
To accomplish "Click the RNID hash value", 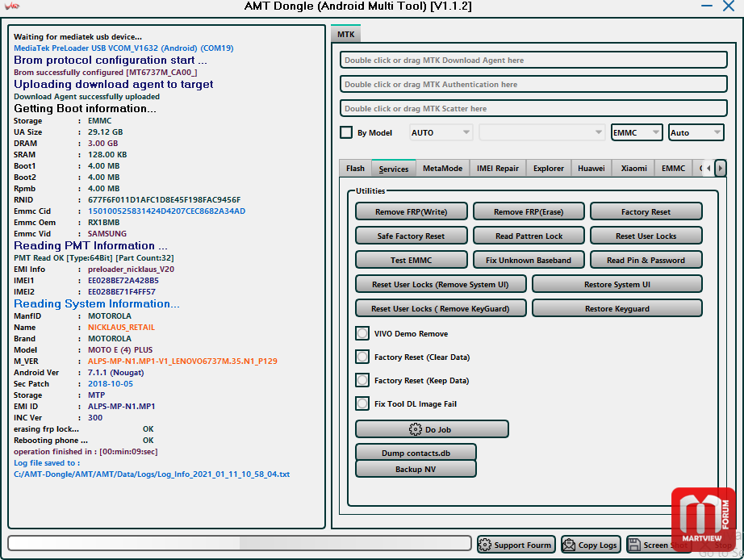I will click(164, 200).
